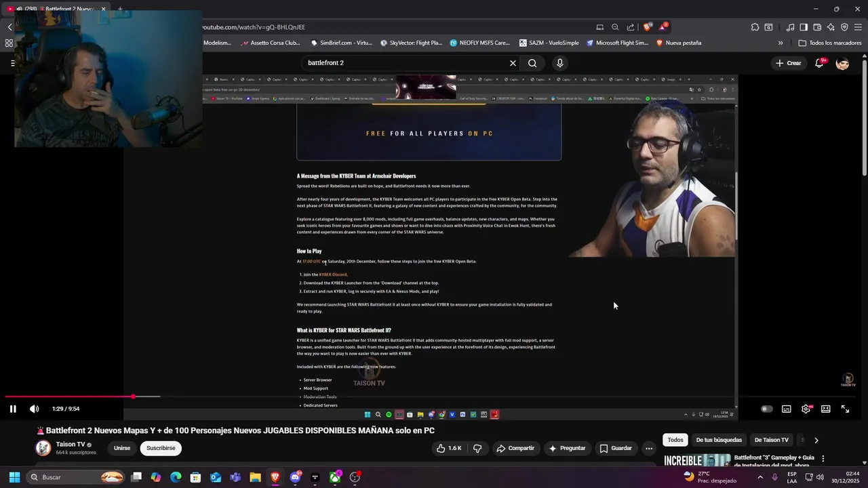This screenshot has width=868, height=488.
Task: Pause the YouTube video
Action: [13, 409]
